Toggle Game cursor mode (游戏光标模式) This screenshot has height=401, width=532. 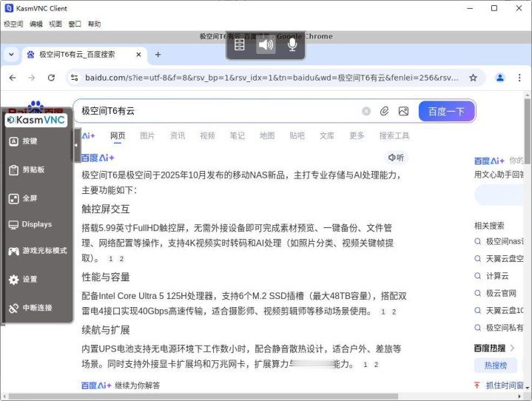coord(14,252)
